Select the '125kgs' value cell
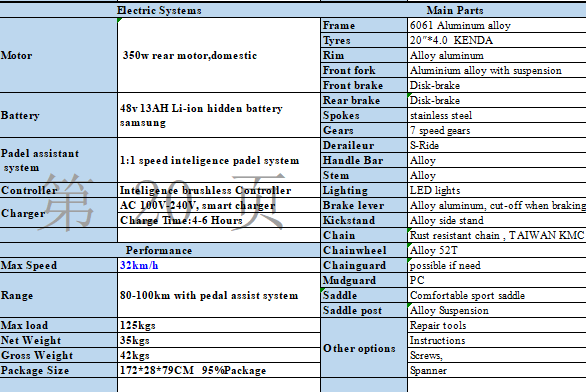This screenshot has height=392, width=586. [219, 325]
